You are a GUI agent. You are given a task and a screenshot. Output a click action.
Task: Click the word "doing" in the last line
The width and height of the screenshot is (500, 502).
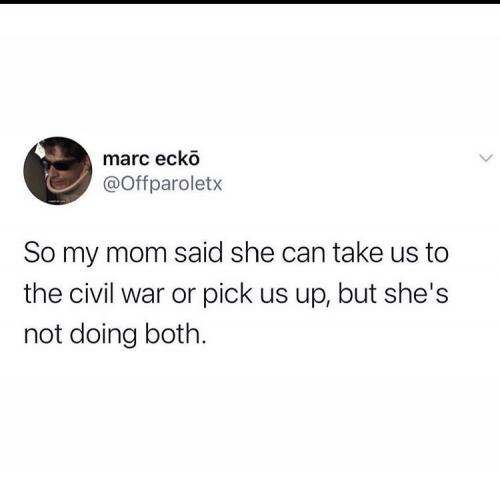(103, 335)
